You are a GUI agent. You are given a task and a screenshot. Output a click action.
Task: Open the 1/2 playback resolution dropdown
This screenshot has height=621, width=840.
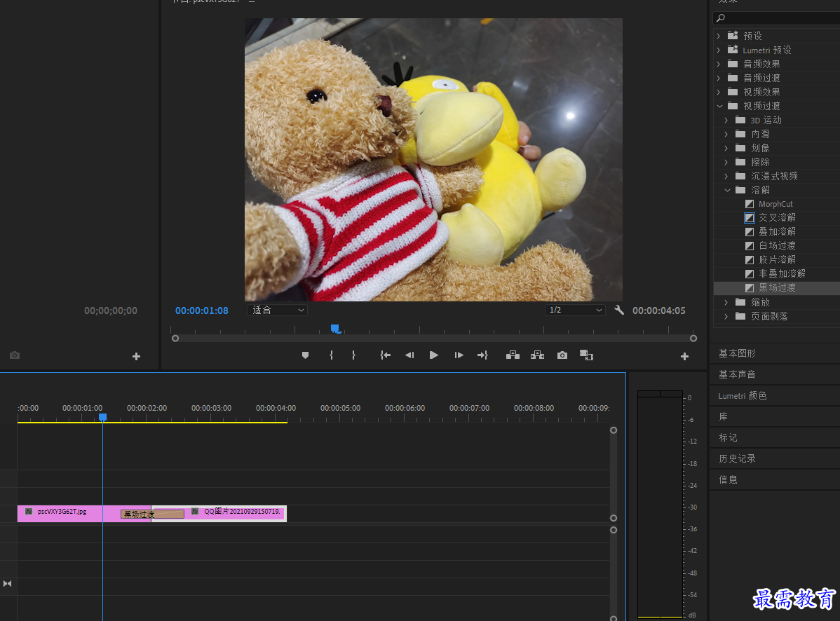tap(576, 310)
